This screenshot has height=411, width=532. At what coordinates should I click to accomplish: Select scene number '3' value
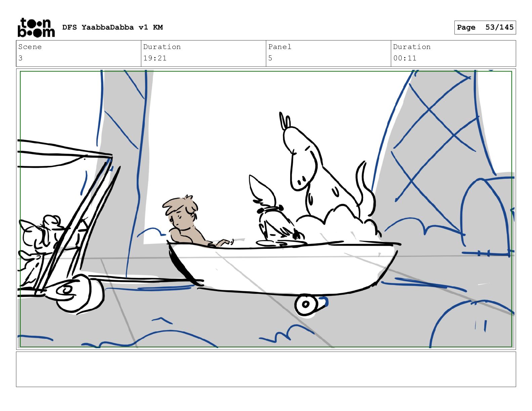click(20, 58)
